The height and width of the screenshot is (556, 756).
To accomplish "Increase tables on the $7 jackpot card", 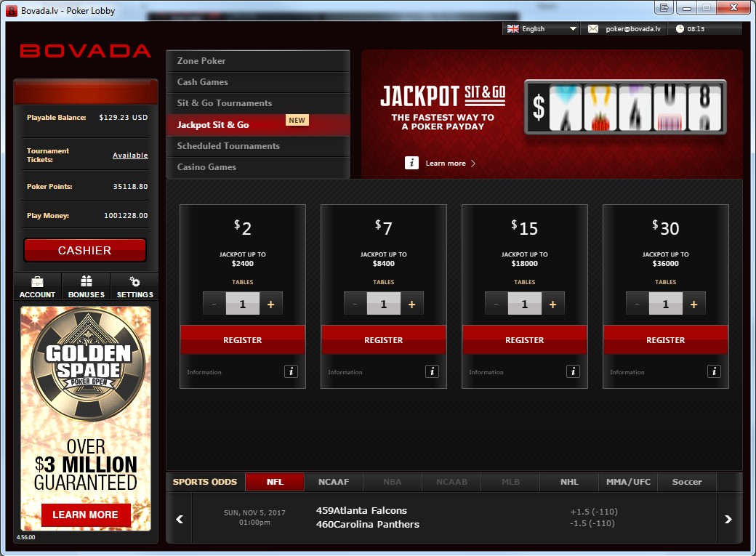I will pyautogui.click(x=411, y=305).
